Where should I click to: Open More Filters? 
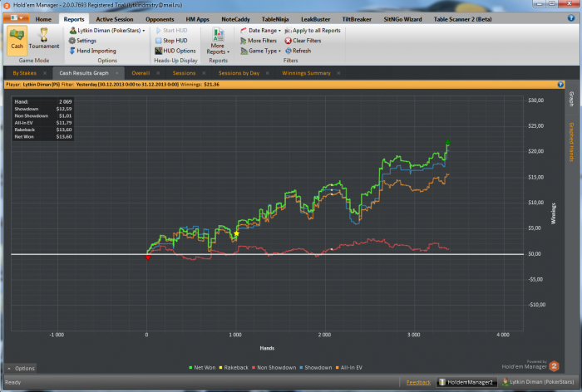pos(259,41)
